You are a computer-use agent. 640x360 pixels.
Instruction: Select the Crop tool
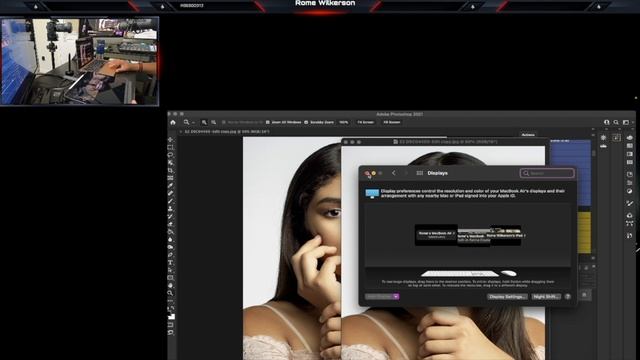171,171
